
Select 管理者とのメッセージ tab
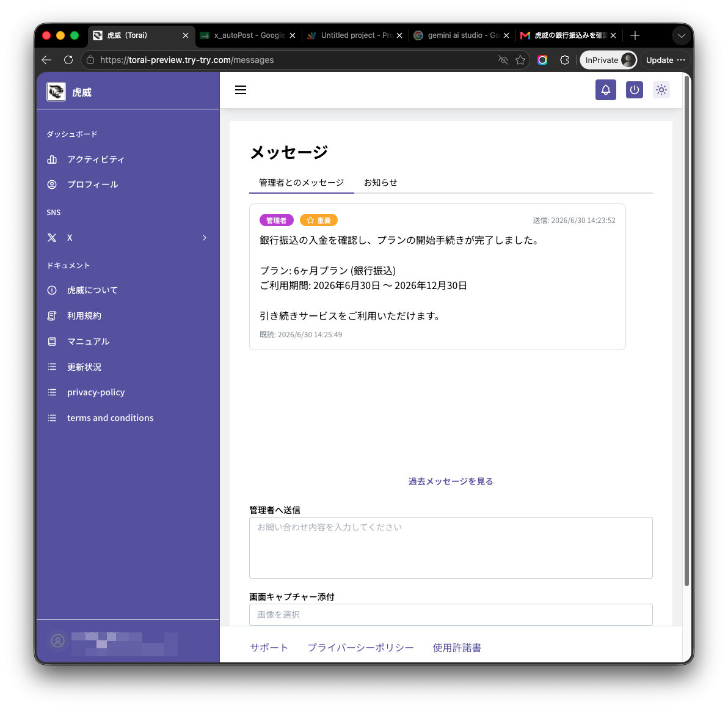[301, 183]
